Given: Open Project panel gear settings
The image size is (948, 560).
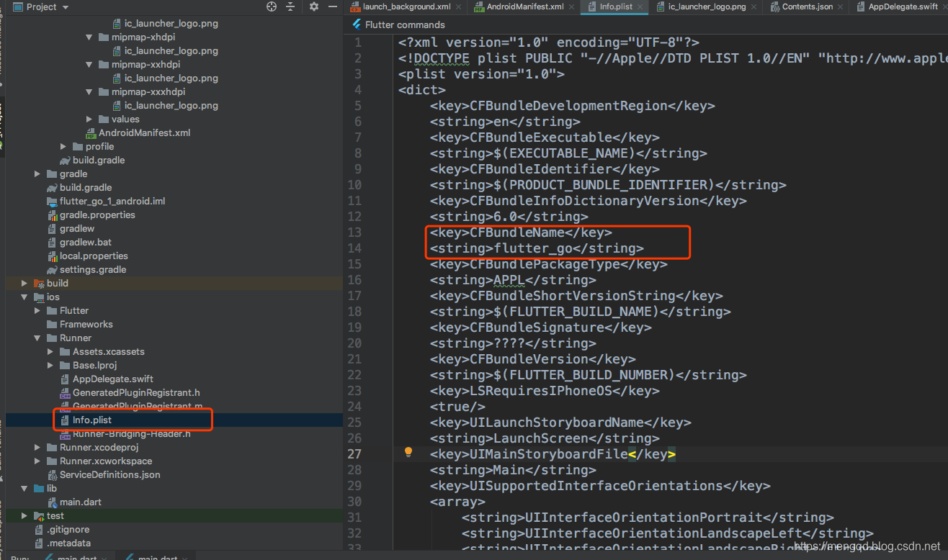Looking at the screenshot, I should pyautogui.click(x=314, y=6).
